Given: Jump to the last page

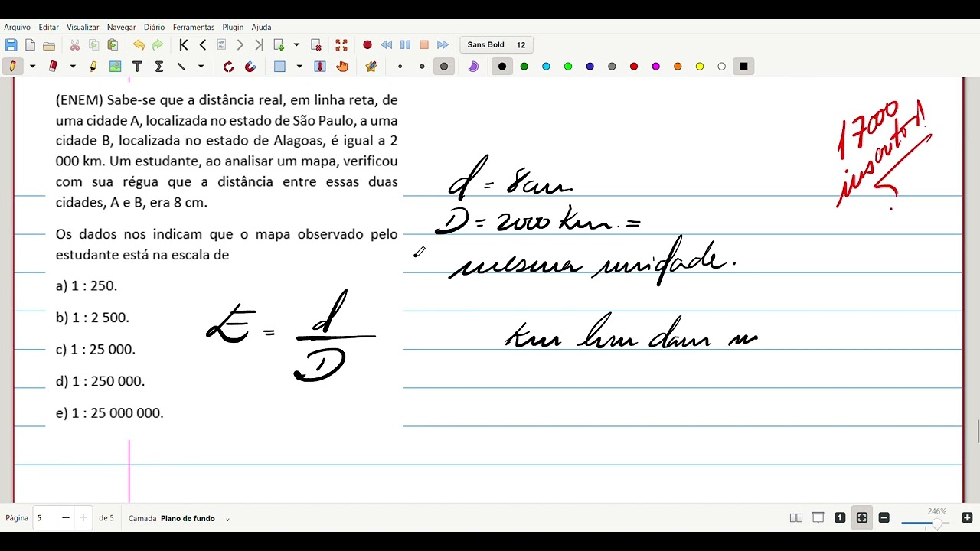Looking at the screenshot, I should click(x=259, y=45).
